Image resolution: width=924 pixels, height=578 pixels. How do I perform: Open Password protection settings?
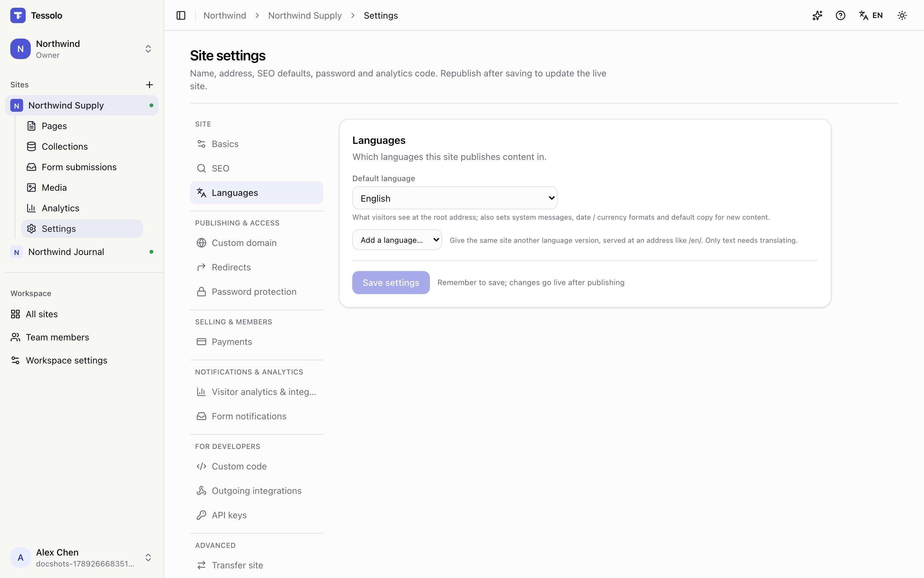[257, 292]
